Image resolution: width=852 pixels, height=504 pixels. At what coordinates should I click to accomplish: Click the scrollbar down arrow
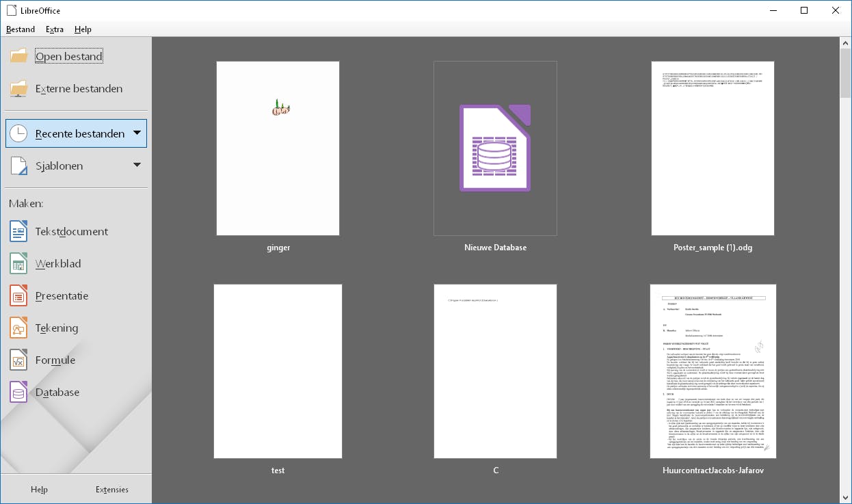point(846,498)
